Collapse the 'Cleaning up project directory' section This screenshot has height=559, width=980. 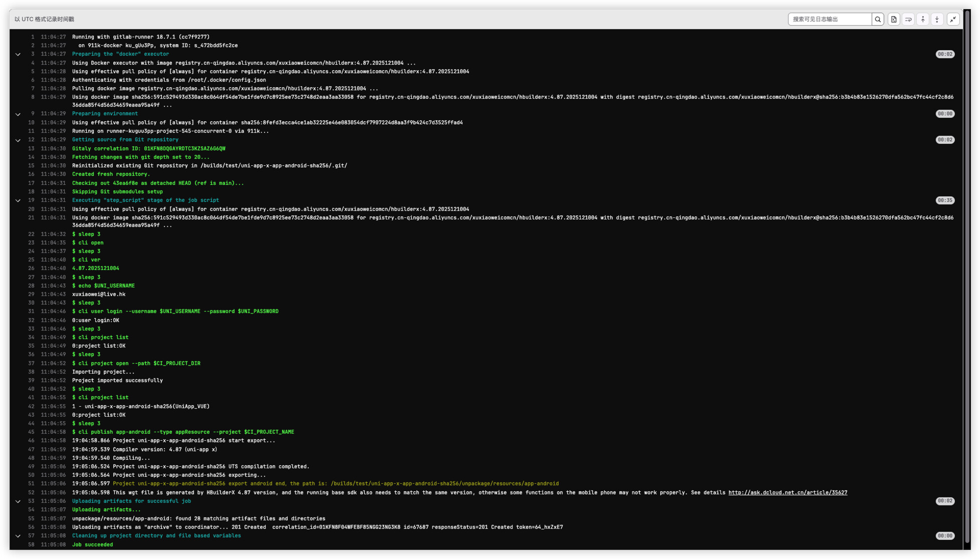click(x=18, y=536)
